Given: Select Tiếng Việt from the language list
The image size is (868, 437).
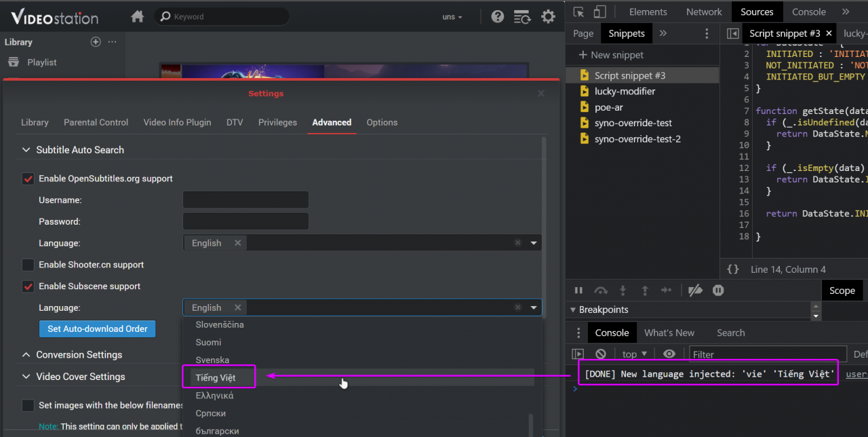Looking at the screenshot, I should (216, 378).
